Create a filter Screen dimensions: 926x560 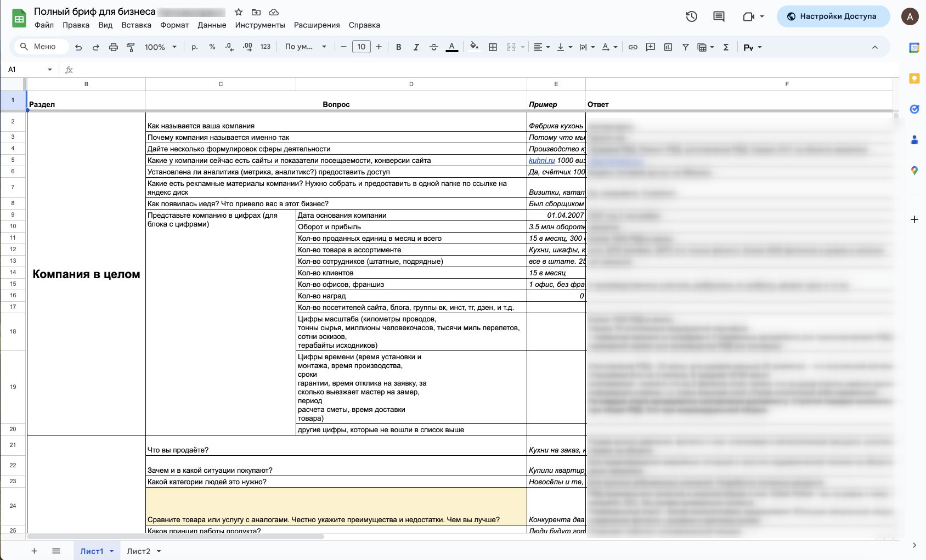686,47
